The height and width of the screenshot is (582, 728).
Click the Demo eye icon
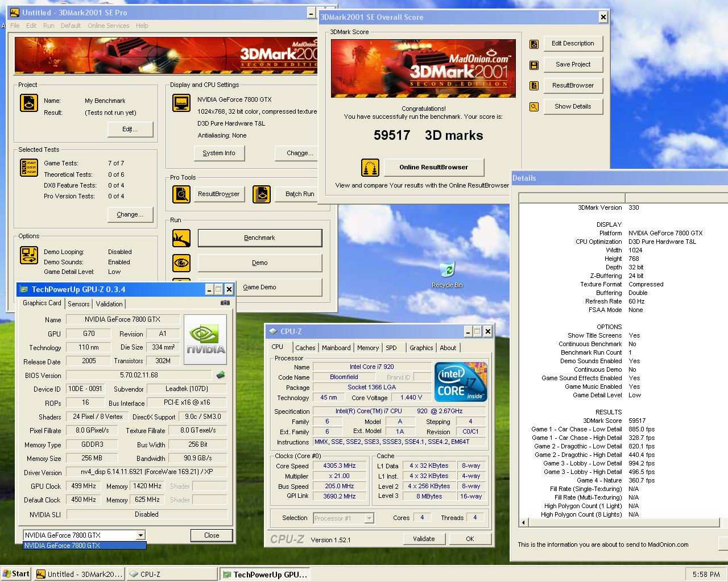coord(181,263)
